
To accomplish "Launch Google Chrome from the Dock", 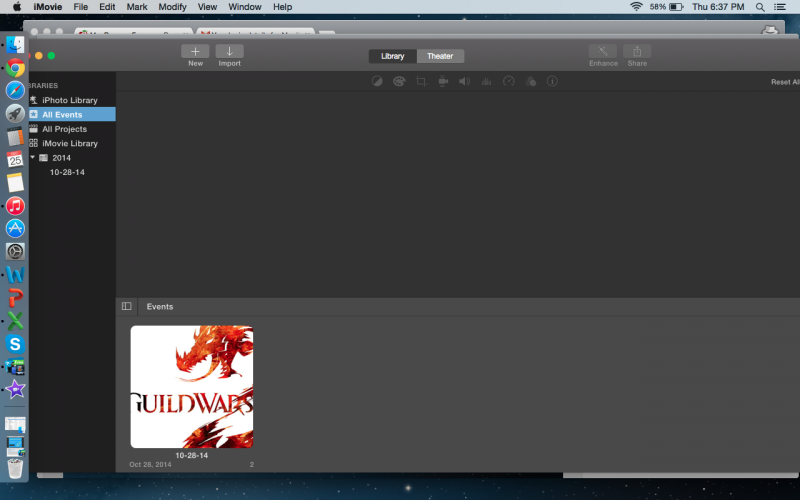I will coord(15,67).
